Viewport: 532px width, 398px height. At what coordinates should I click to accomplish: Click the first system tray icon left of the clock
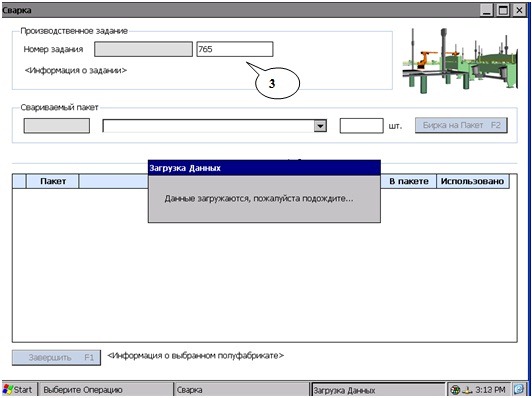point(455,390)
